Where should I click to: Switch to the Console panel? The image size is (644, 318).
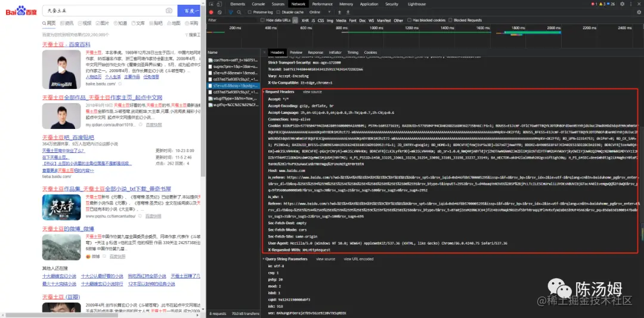258,4
